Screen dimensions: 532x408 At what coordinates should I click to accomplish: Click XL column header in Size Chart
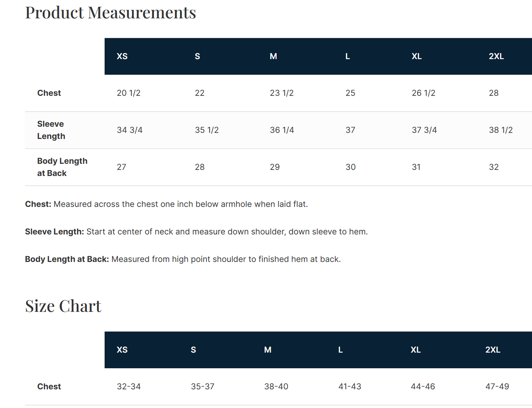tap(416, 350)
